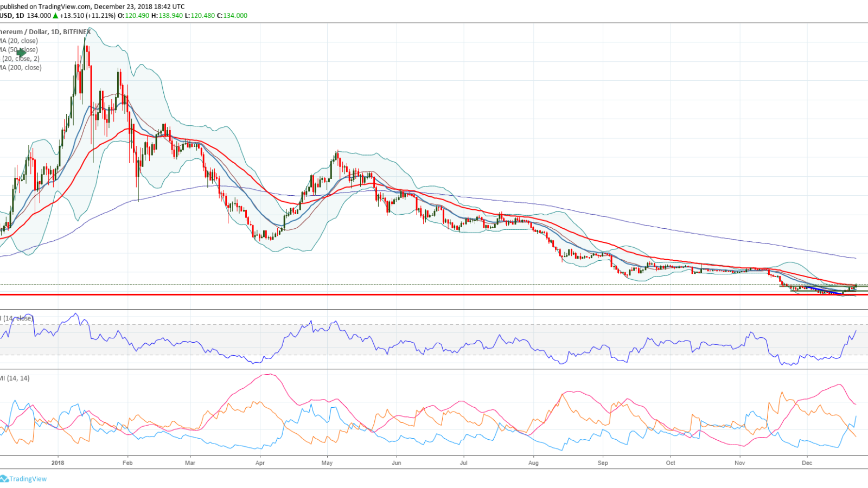Click the green up-triangle price change icon
This screenshot has height=488, width=868.
(x=55, y=16)
